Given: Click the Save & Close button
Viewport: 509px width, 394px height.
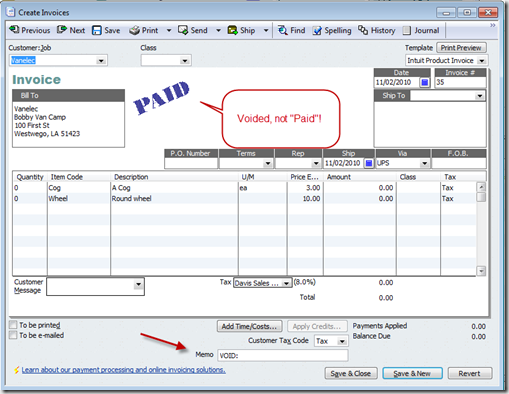Looking at the screenshot, I should (x=351, y=373).
